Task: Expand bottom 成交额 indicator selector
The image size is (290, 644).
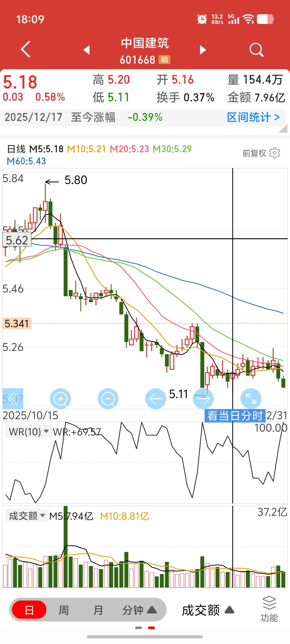Action: [x=208, y=610]
